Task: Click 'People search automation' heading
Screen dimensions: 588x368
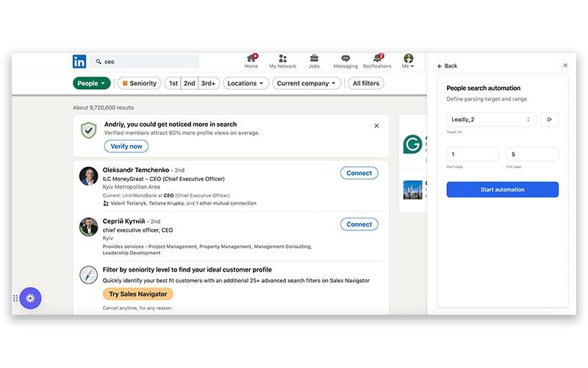Action: click(484, 88)
